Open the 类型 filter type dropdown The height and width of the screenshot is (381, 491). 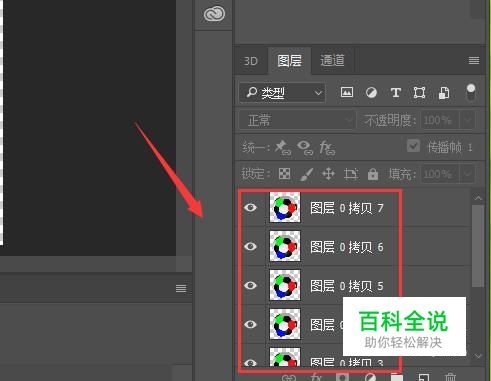[x=282, y=93]
